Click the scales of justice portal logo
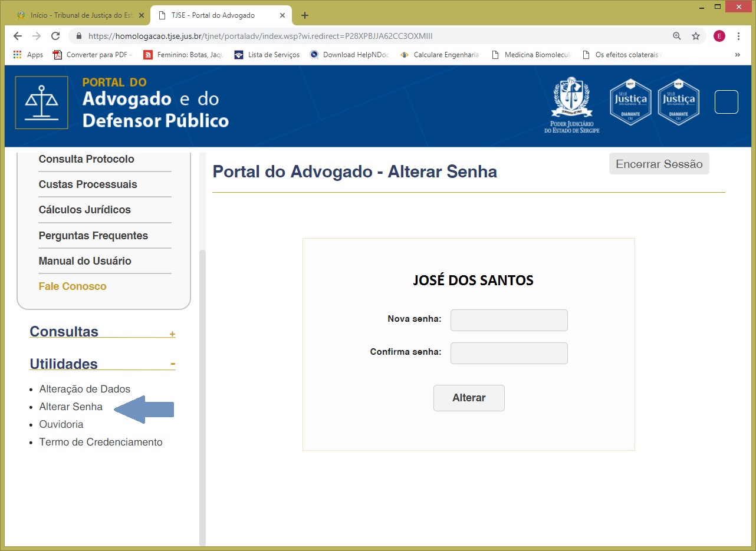 click(41, 103)
